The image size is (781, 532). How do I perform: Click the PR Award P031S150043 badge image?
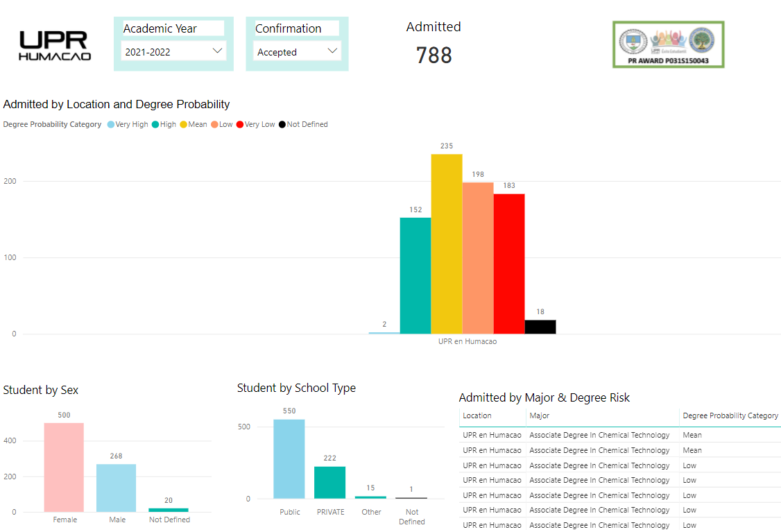pos(668,44)
